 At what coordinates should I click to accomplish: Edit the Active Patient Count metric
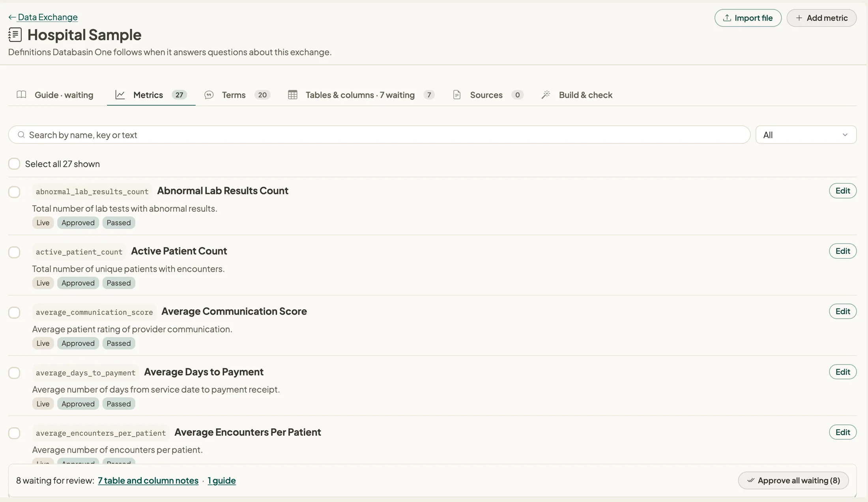843,251
